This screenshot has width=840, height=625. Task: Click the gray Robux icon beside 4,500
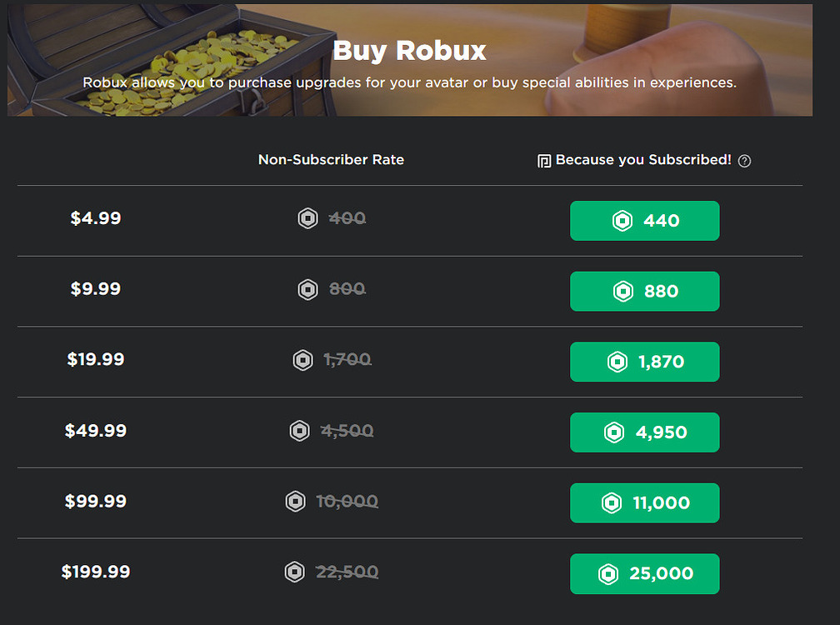[x=299, y=431]
